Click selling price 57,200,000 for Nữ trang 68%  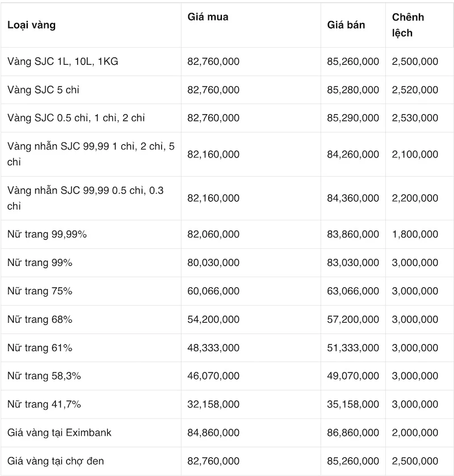(353, 319)
